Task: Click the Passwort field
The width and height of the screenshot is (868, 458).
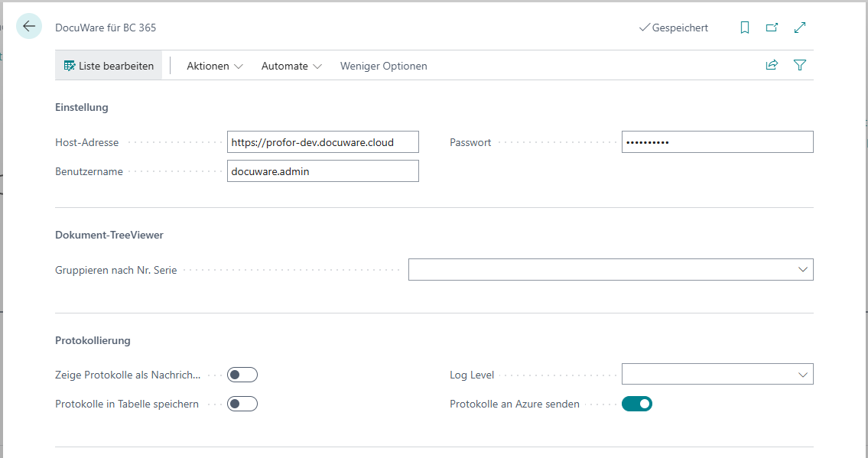Action: tap(717, 142)
